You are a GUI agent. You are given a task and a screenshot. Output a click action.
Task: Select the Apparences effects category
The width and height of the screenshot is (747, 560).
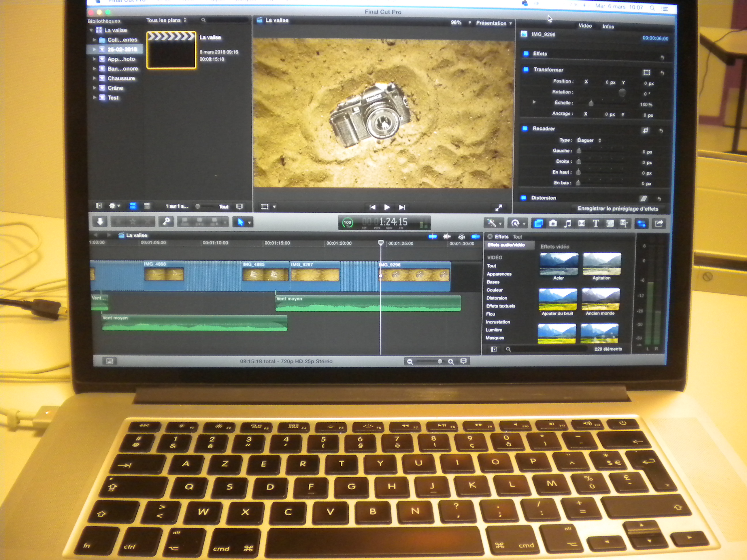coord(499,274)
